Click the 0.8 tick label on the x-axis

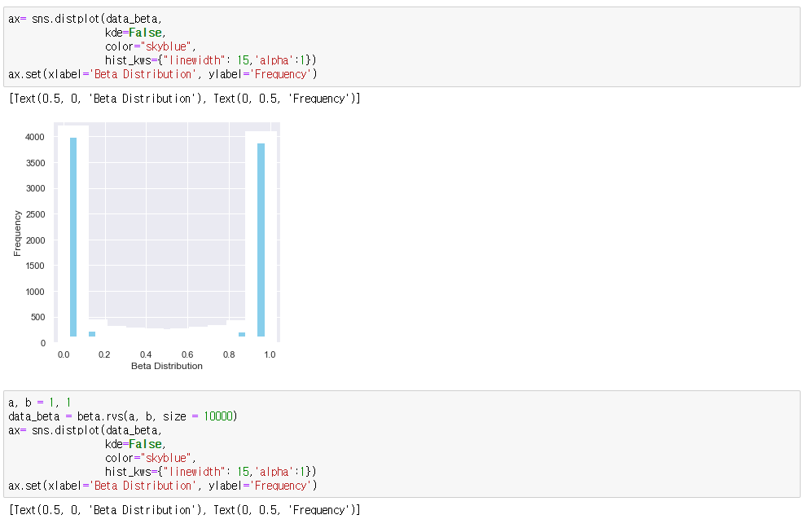coord(229,354)
